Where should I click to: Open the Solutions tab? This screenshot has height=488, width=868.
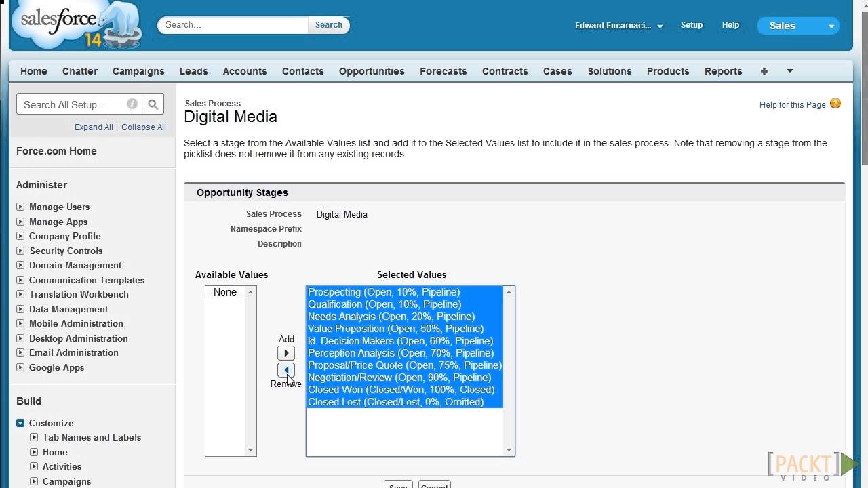(610, 71)
